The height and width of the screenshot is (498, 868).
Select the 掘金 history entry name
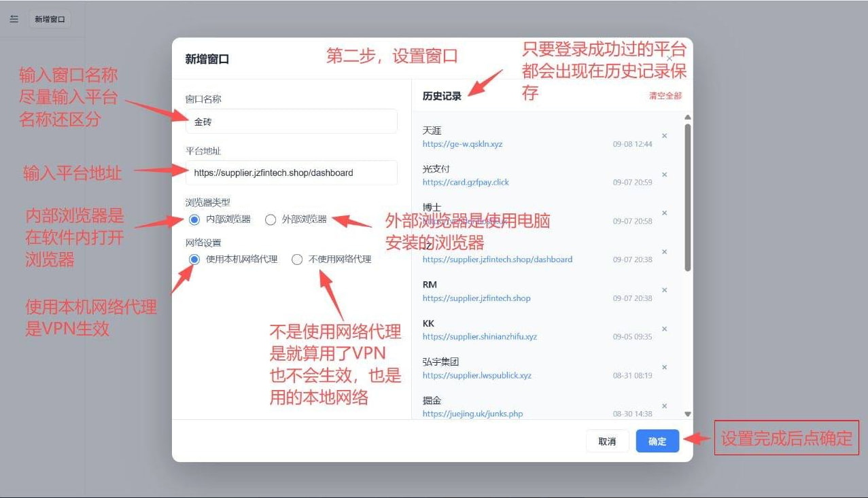click(x=432, y=401)
